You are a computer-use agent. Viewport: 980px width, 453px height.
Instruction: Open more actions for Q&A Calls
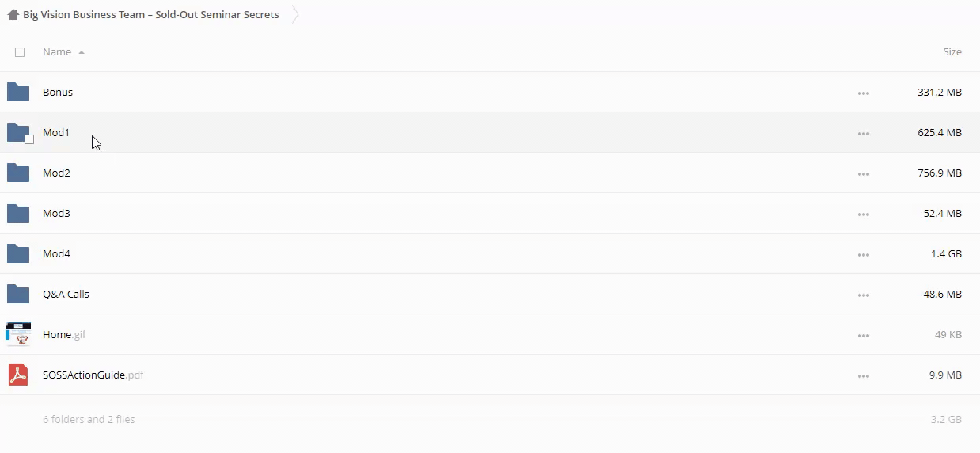pos(863,295)
